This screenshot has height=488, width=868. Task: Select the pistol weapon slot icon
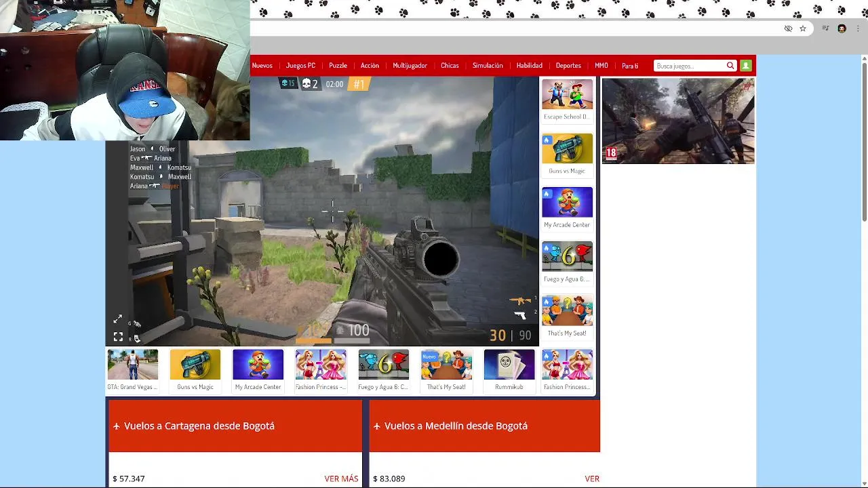click(520, 315)
